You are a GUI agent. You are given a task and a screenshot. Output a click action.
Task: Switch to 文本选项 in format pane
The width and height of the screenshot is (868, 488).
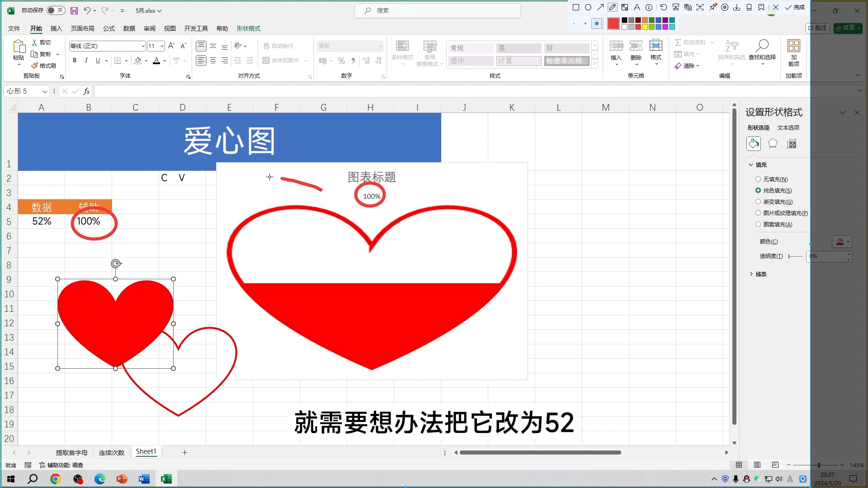pos(788,128)
